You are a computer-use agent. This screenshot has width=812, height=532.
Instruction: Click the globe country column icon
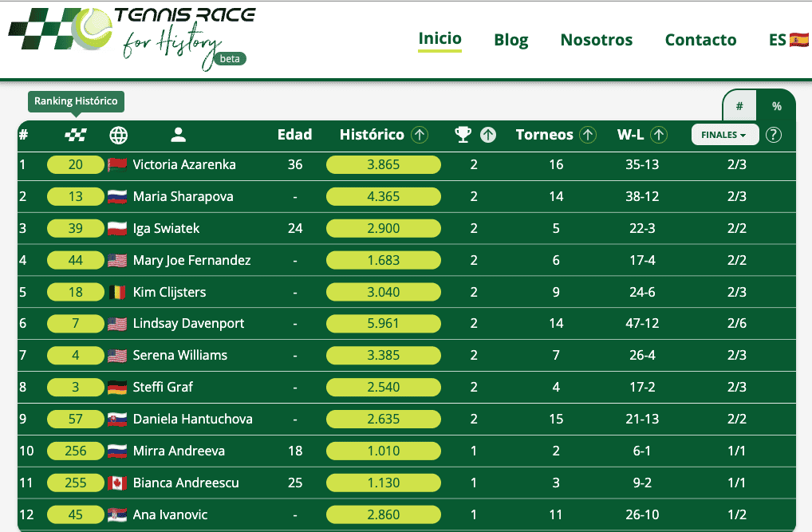[x=118, y=135]
